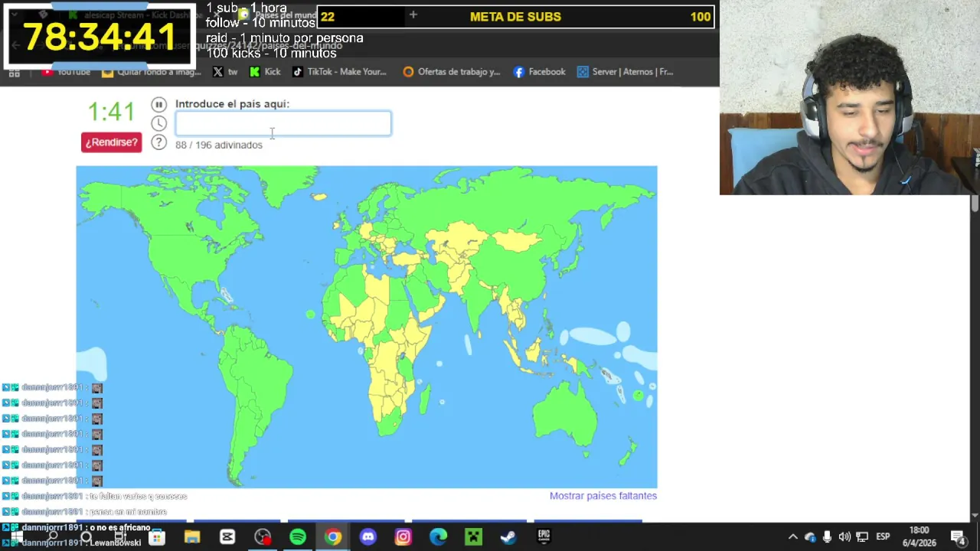This screenshot has height=551, width=980.
Task: Open Steam from the taskbar
Action: click(x=508, y=537)
